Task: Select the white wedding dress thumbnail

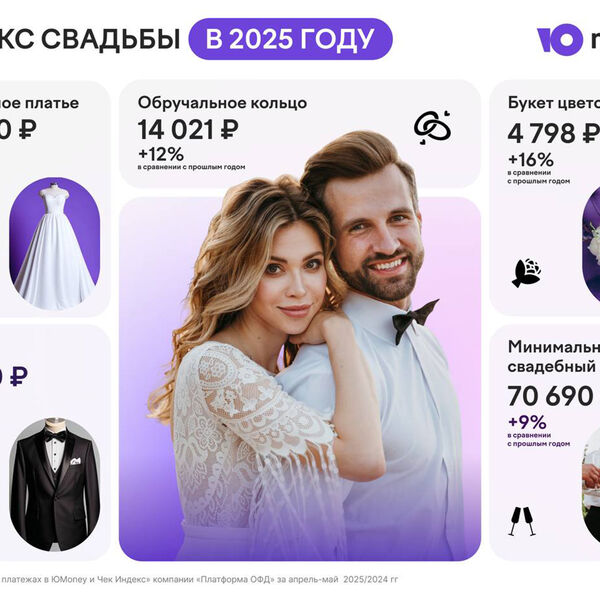Action: pyautogui.click(x=54, y=243)
